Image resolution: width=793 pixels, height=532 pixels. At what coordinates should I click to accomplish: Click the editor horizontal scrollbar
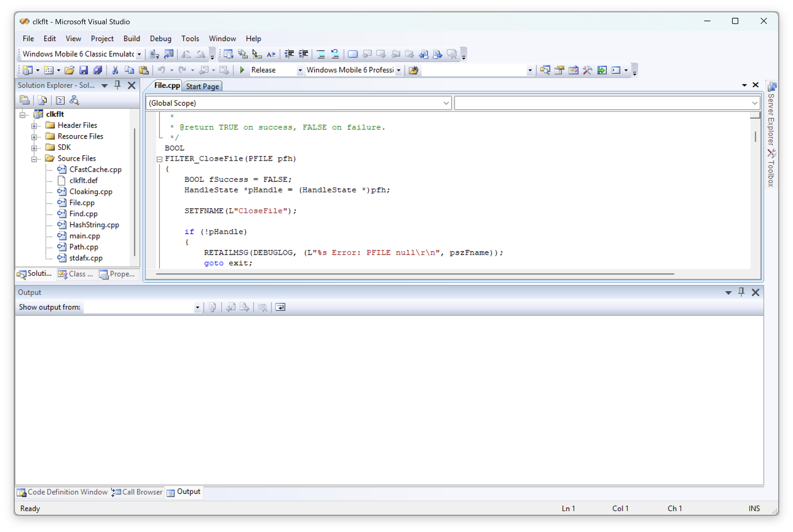(415, 274)
